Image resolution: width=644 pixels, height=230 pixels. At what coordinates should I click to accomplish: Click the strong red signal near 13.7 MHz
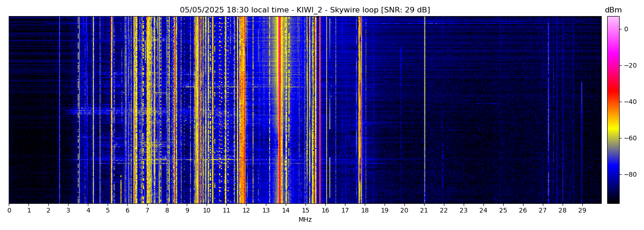click(x=280, y=110)
